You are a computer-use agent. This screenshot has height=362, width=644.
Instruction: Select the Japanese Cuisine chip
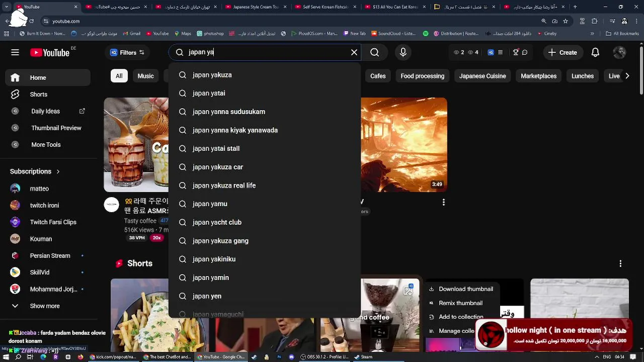pyautogui.click(x=482, y=76)
